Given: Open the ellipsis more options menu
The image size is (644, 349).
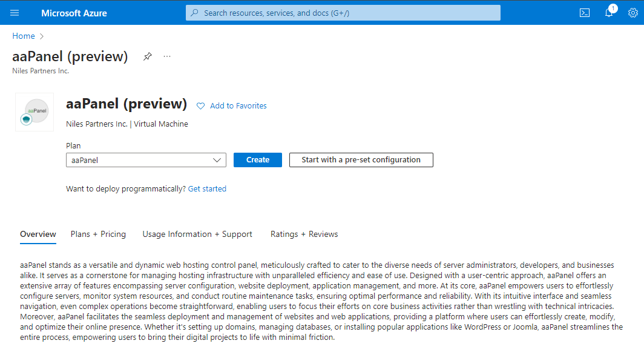Looking at the screenshot, I should [167, 56].
